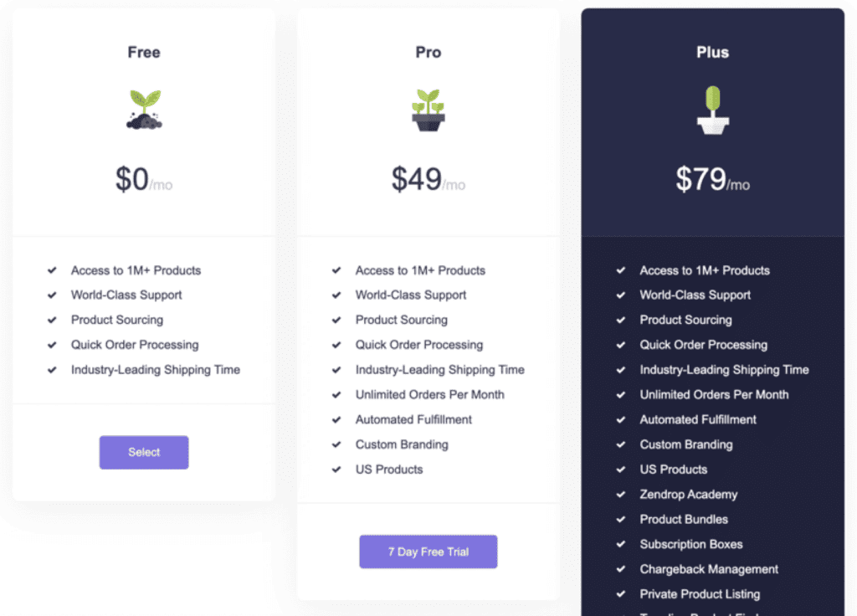857x616 pixels.
Task: Click the Free plan seedling icon
Action: (144, 110)
